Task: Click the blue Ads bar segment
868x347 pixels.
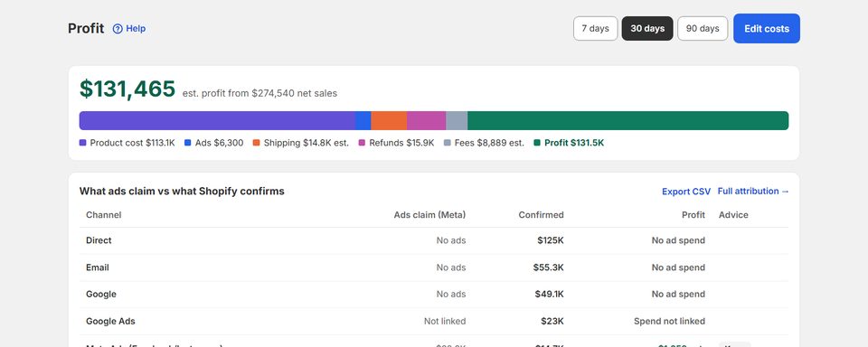Action: [363, 121]
